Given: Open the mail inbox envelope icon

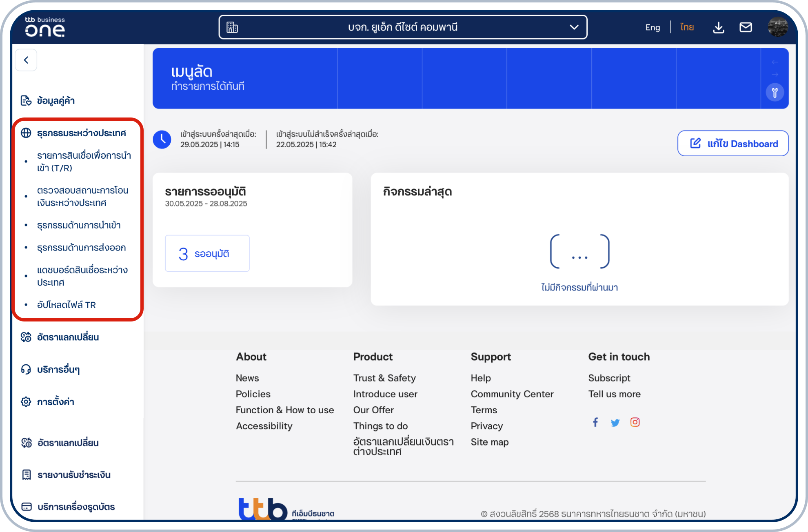Looking at the screenshot, I should click(746, 27).
